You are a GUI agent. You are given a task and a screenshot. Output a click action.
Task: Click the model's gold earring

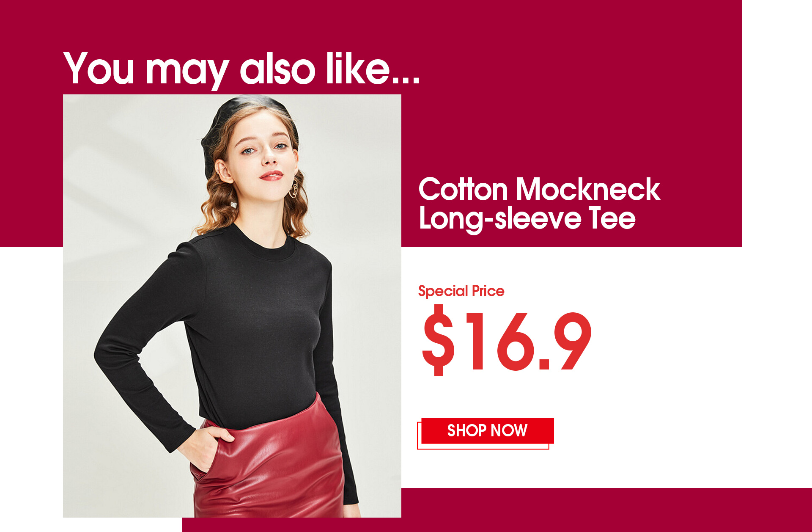coord(294,188)
